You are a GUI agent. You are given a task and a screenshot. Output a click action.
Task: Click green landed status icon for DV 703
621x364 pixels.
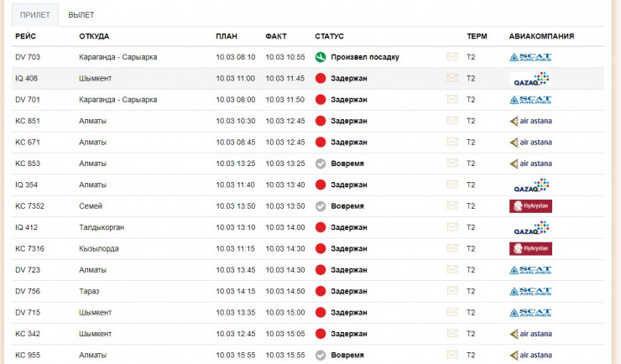point(320,57)
